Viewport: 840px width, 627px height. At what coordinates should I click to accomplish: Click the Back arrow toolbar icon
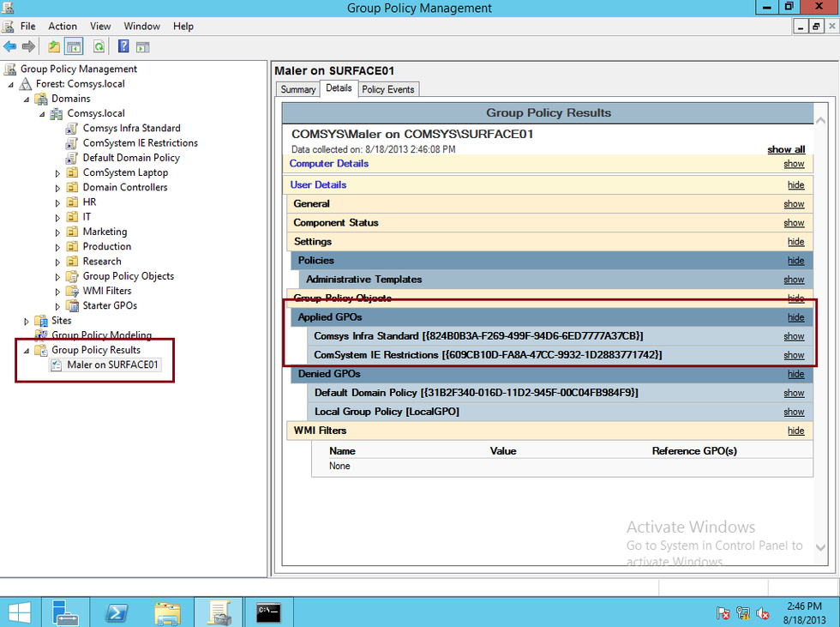tap(10, 46)
